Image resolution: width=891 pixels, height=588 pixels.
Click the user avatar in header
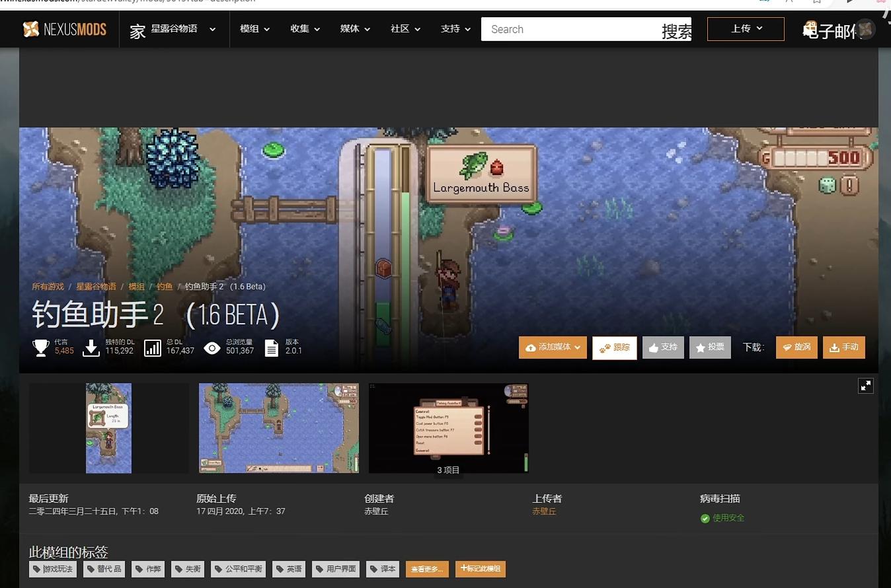pyautogui.click(x=865, y=29)
